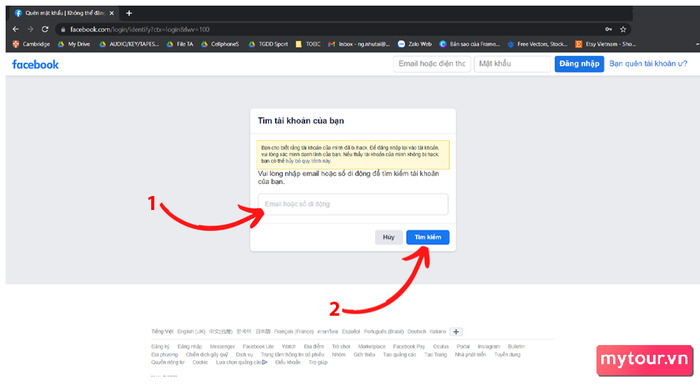
Task: Select 'Italiano' language link
Action: point(438,331)
